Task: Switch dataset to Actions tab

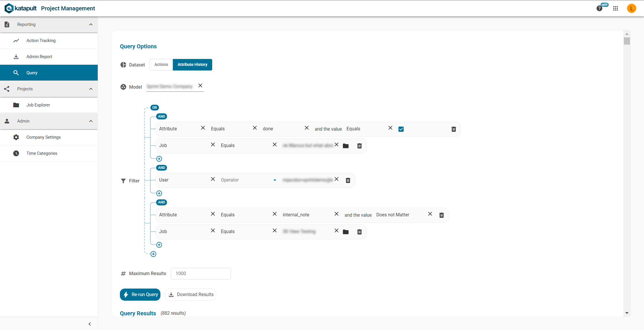Action: click(161, 65)
